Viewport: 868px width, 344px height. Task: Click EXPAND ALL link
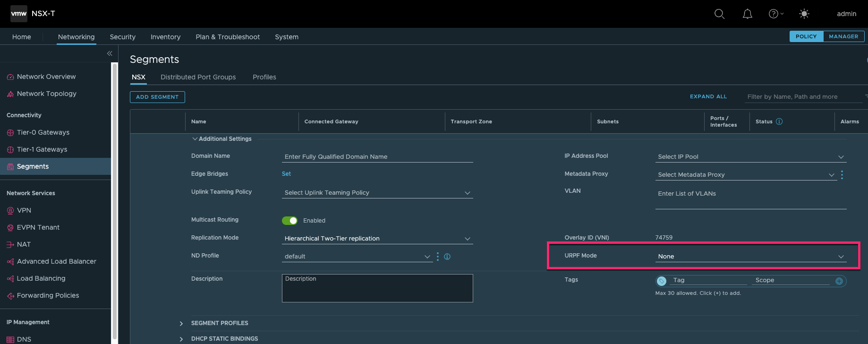[x=708, y=96]
